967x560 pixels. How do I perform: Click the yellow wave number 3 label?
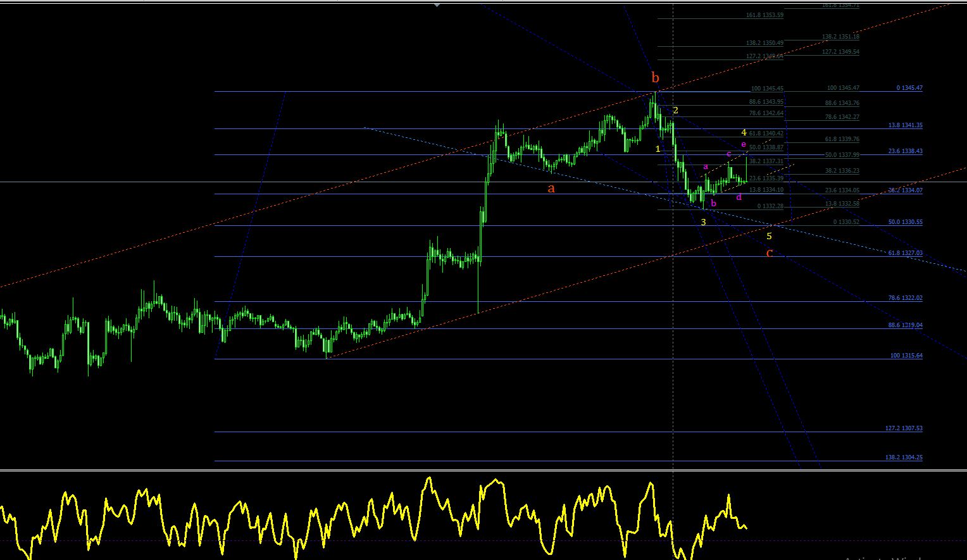click(x=703, y=222)
